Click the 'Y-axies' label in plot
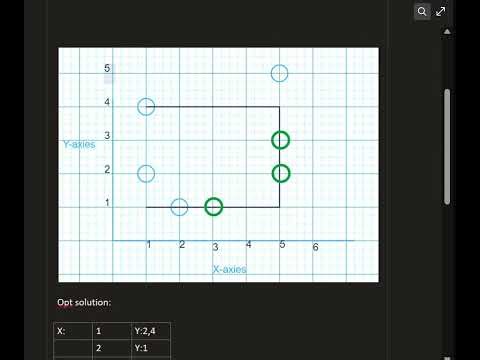480x360 pixels. [x=79, y=144]
